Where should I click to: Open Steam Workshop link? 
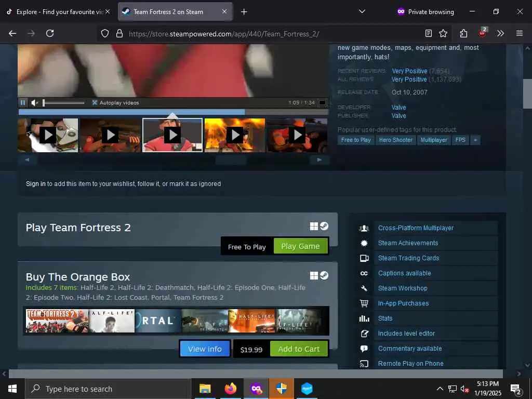[x=403, y=288]
